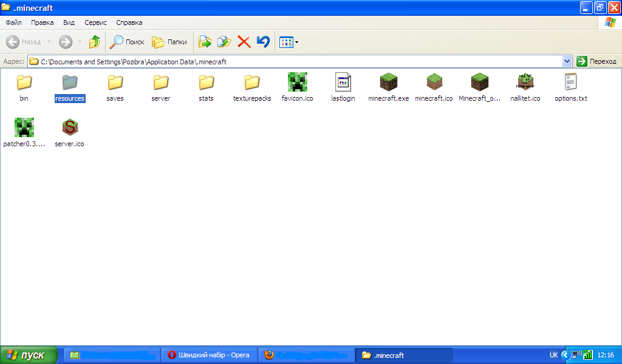Expand hidden system tray icons arrow
Viewport: 622px width, 364px height.
click(566, 355)
